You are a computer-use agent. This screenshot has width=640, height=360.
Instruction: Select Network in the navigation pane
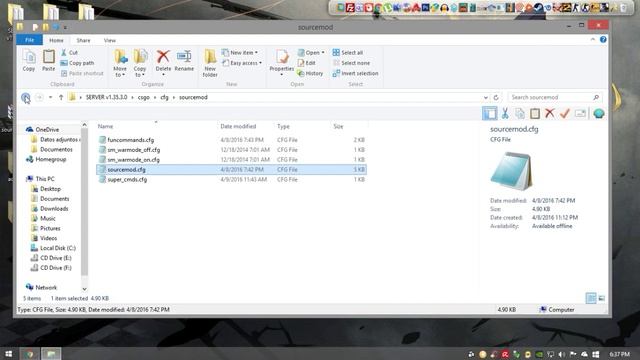[46, 287]
